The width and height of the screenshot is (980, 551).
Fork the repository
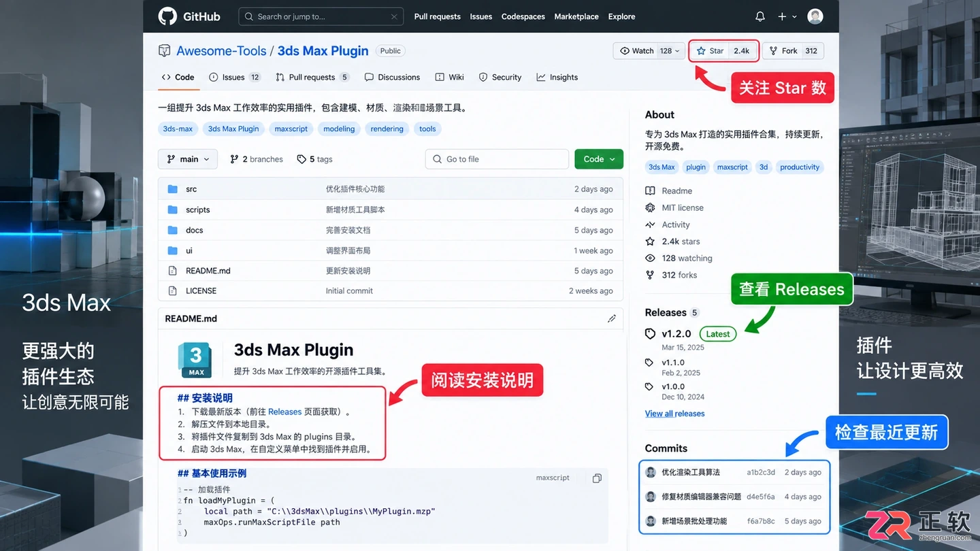(794, 51)
